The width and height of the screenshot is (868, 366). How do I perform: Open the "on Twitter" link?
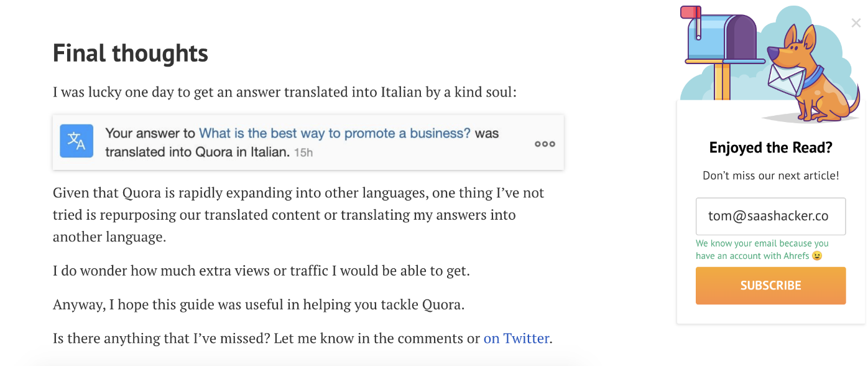click(517, 339)
